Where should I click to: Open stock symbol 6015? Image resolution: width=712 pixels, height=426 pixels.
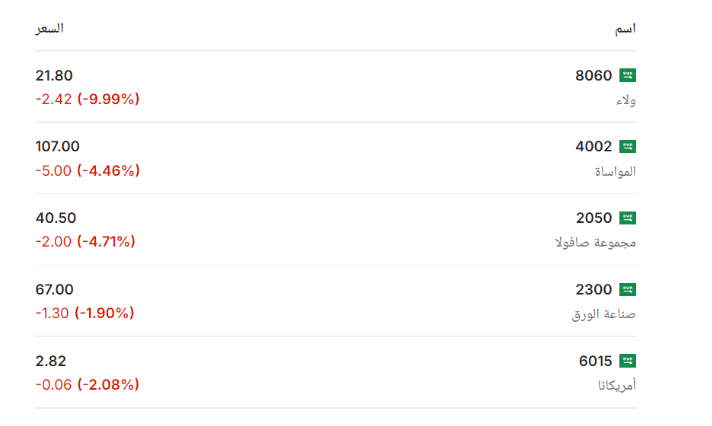[x=595, y=361]
